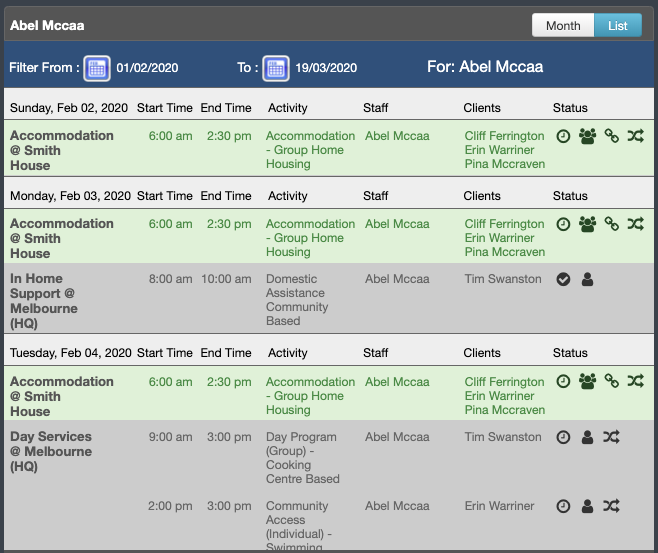Switch to the Month view
This screenshot has width=658, height=553.
563,26
